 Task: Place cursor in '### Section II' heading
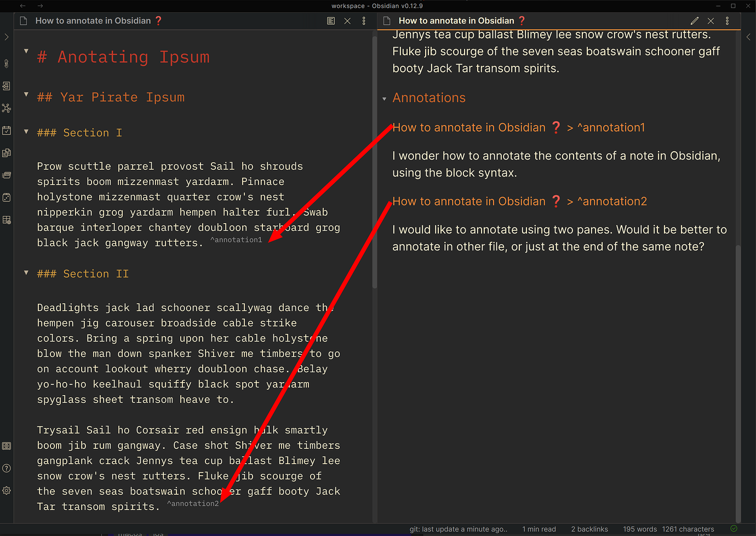click(x=83, y=273)
